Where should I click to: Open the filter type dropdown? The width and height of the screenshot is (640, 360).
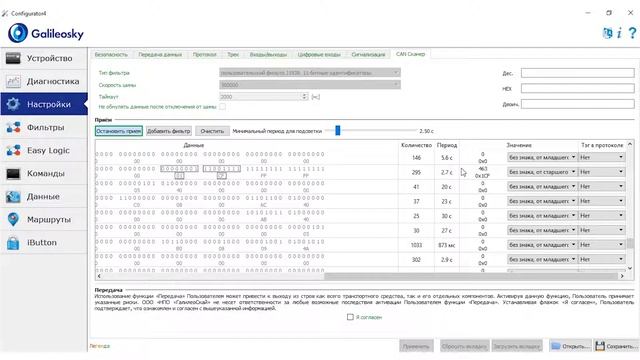pos(310,73)
